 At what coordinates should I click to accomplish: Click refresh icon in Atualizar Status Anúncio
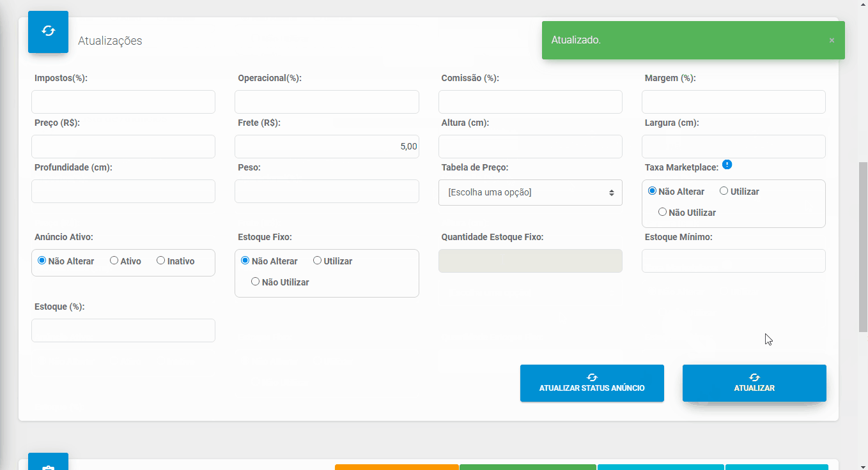pyautogui.click(x=592, y=377)
